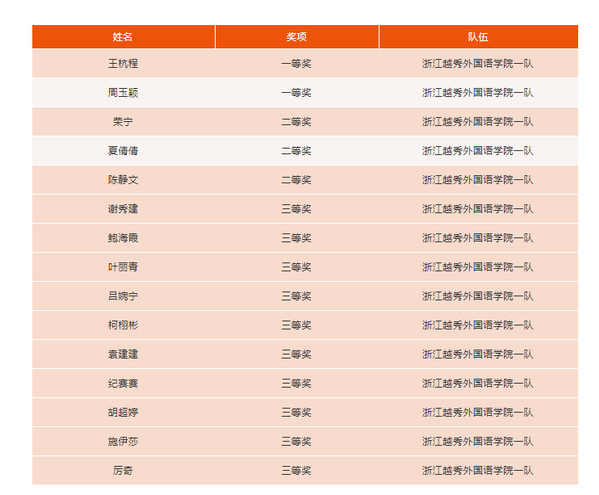Select the name cell 吕婉宁
Screen dimensions: 599x495
123,296
